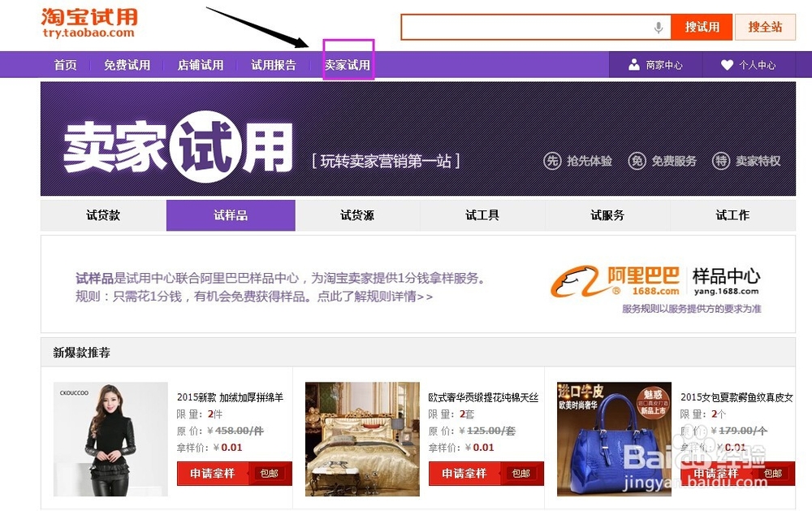
Task: Open the 2015新款 加绒加厚拼绵羊 product title
Action: click(231, 397)
